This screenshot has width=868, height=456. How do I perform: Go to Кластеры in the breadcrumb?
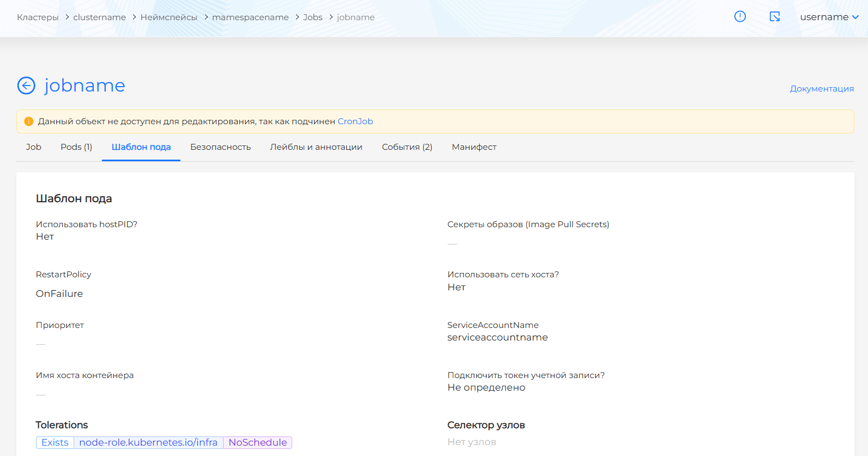pyautogui.click(x=38, y=17)
